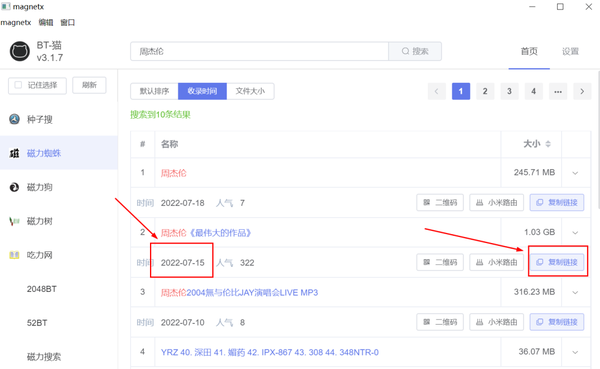Collapse row 2 最伟大的作品 details chevron

[x=575, y=233]
